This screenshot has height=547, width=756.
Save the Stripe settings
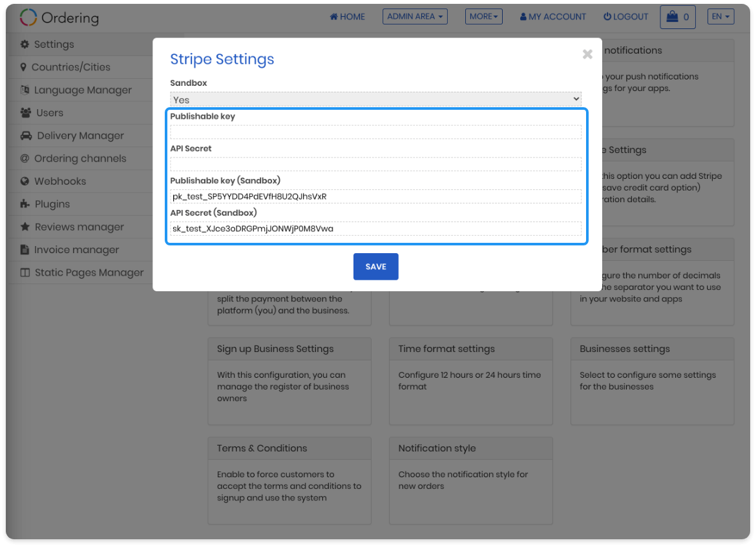(x=375, y=267)
